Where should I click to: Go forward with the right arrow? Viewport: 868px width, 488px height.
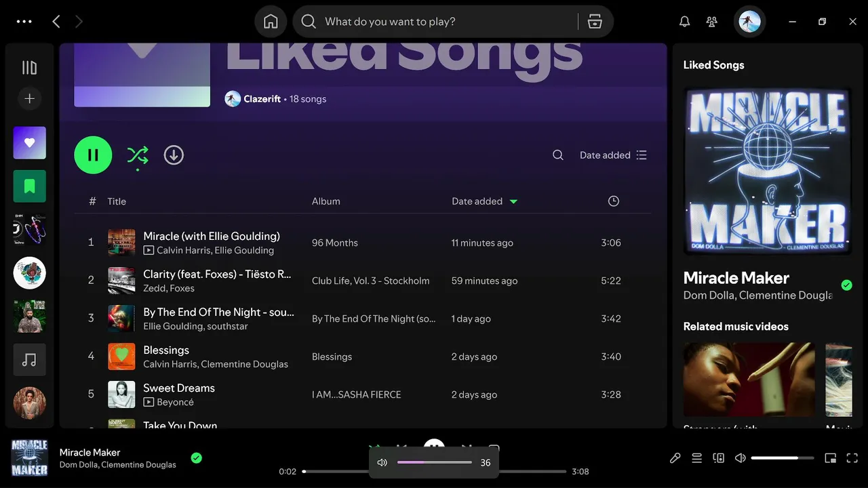[x=79, y=22]
